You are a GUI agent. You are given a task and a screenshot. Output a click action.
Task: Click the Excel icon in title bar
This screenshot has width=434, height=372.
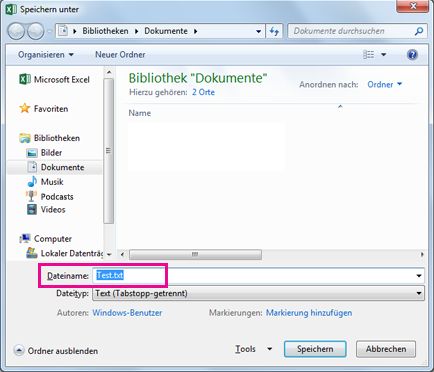pos(11,9)
